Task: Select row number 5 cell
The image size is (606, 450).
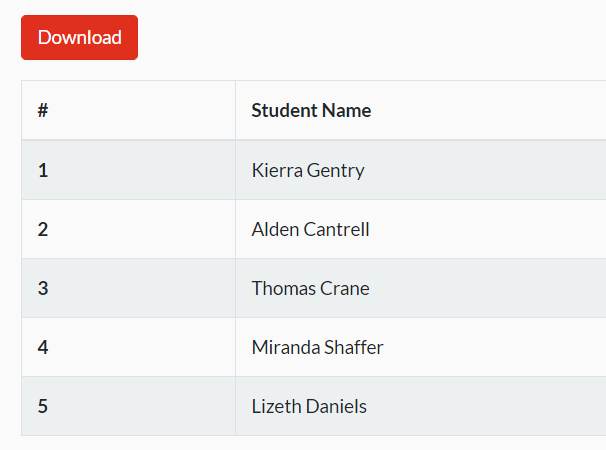Action: 43,406
